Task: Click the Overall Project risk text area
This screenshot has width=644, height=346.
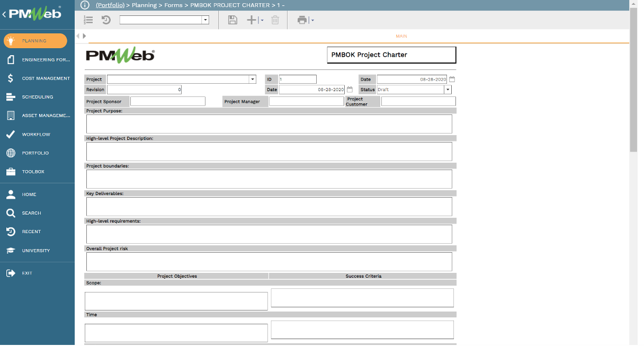Action: (269, 262)
